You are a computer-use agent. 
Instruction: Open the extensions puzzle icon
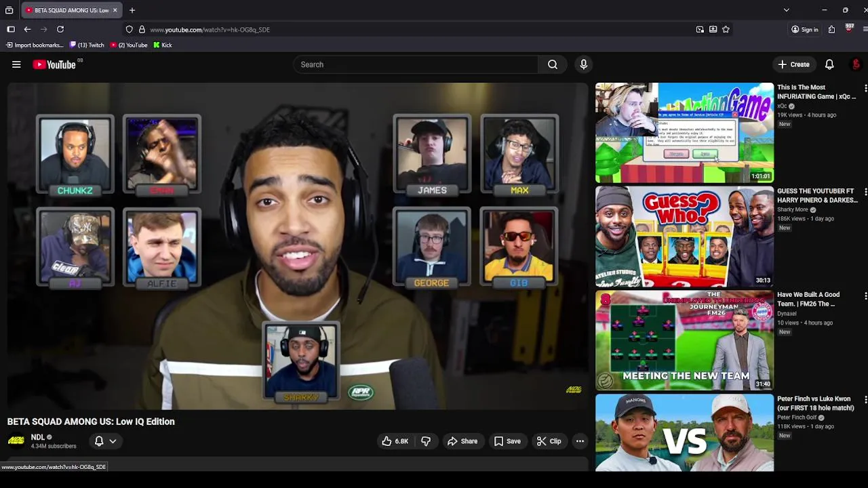(831, 29)
